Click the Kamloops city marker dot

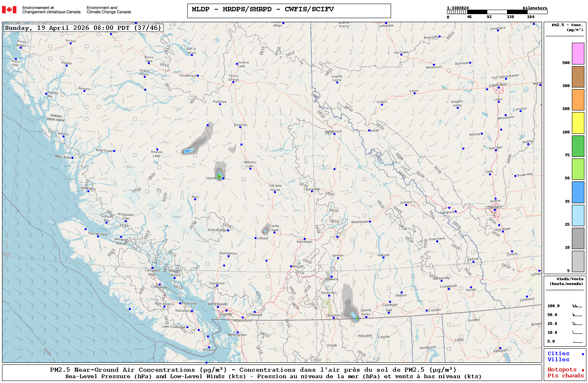click(304, 239)
